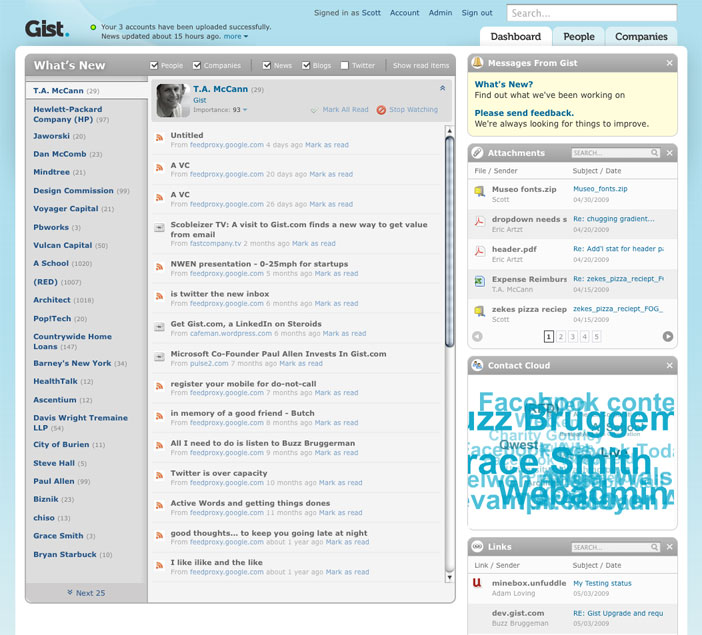Click the PDF icon for header.pdf
702x635 pixels.
[x=479, y=251]
